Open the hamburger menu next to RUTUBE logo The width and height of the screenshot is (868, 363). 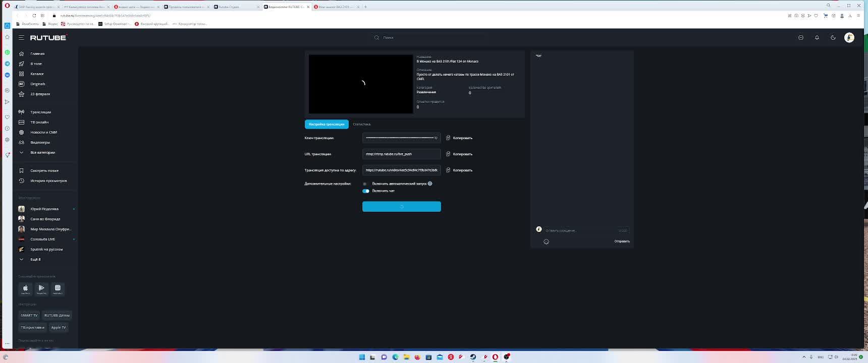pyautogui.click(x=21, y=37)
